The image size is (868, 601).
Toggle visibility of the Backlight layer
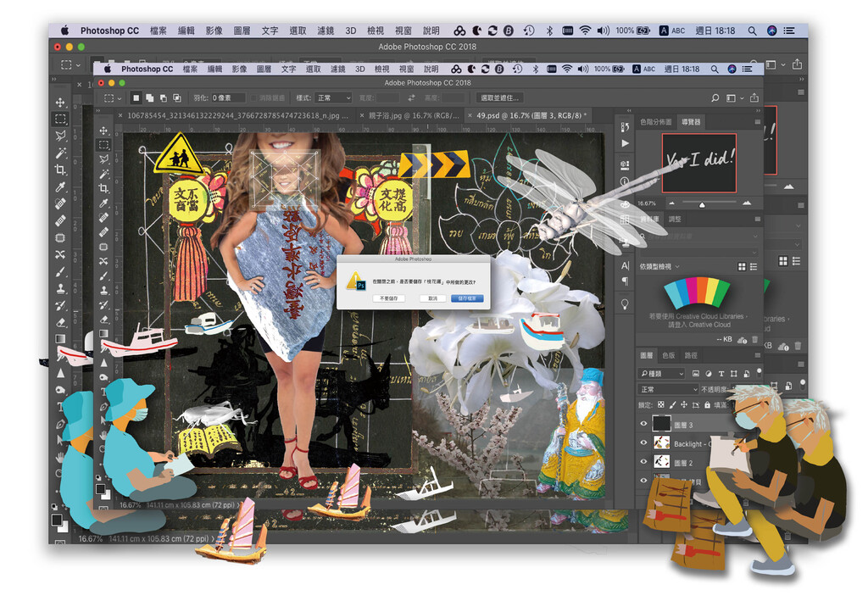click(x=643, y=443)
